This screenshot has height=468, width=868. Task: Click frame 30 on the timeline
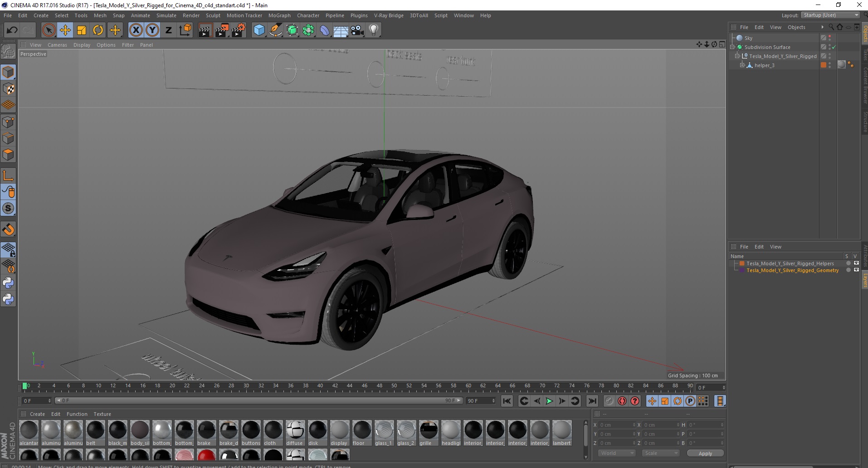click(x=246, y=386)
